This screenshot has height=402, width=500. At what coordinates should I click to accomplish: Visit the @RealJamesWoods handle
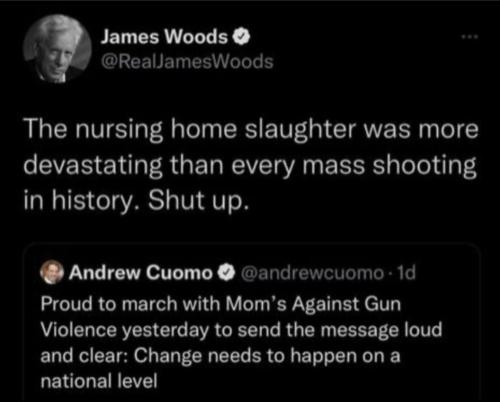[187, 62]
